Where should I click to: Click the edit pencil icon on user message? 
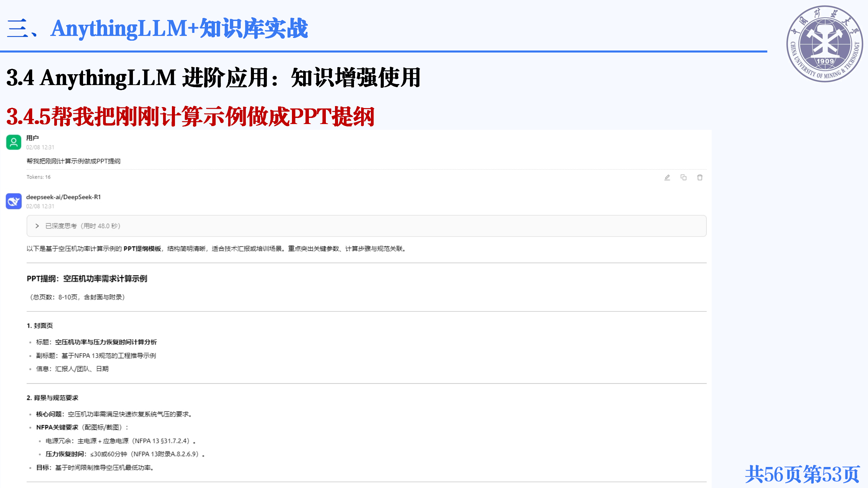[667, 177]
